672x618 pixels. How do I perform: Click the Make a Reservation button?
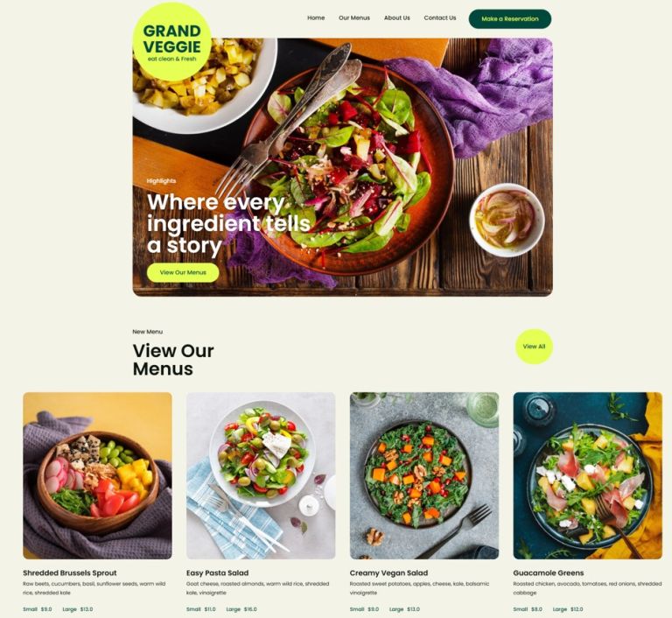(510, 19)
